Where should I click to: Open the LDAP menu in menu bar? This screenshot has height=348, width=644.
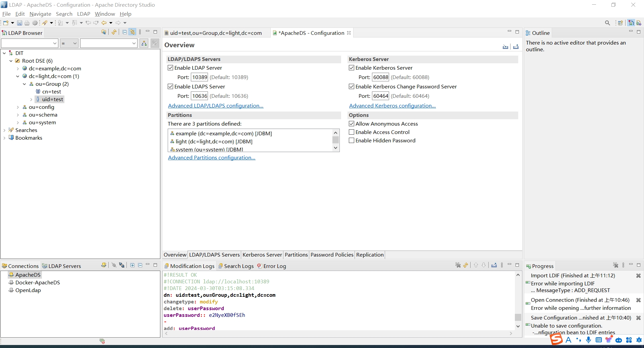84,14
